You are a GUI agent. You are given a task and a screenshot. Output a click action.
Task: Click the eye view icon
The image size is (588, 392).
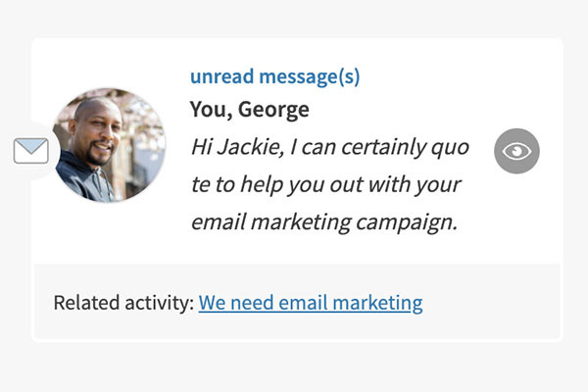point(516,151)
